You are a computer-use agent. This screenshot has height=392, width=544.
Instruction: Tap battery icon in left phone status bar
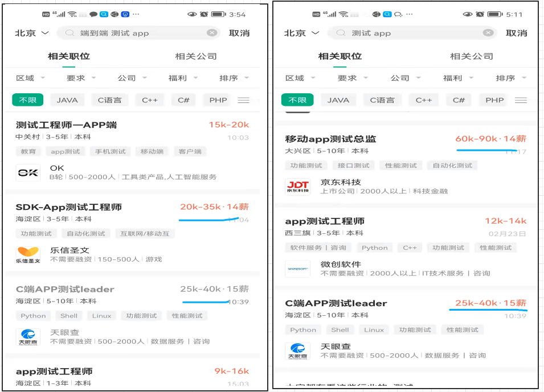(x=219, y=14)
